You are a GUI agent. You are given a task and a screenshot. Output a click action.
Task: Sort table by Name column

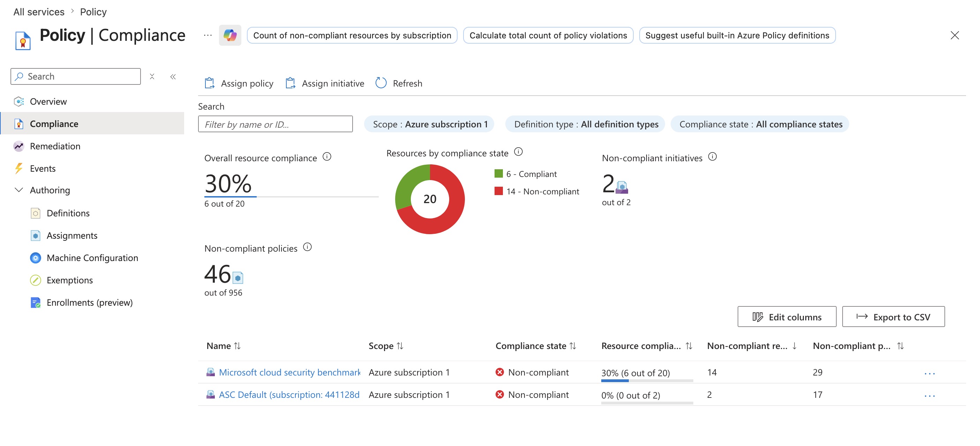click(238, 346)
